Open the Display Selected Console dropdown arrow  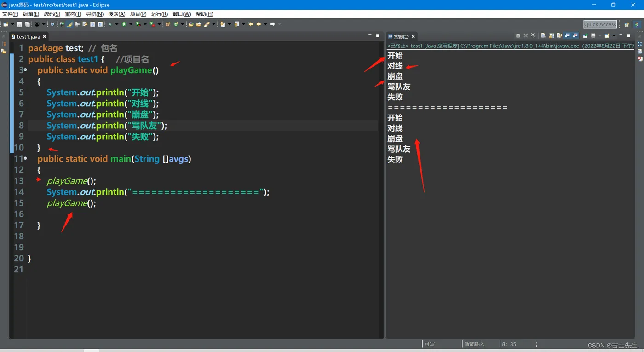click(600, 35)
